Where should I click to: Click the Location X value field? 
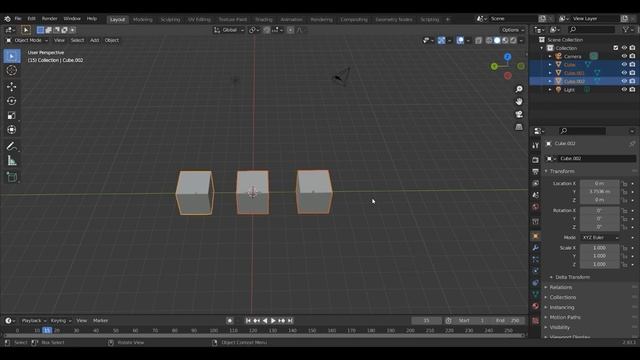point(600,184)
